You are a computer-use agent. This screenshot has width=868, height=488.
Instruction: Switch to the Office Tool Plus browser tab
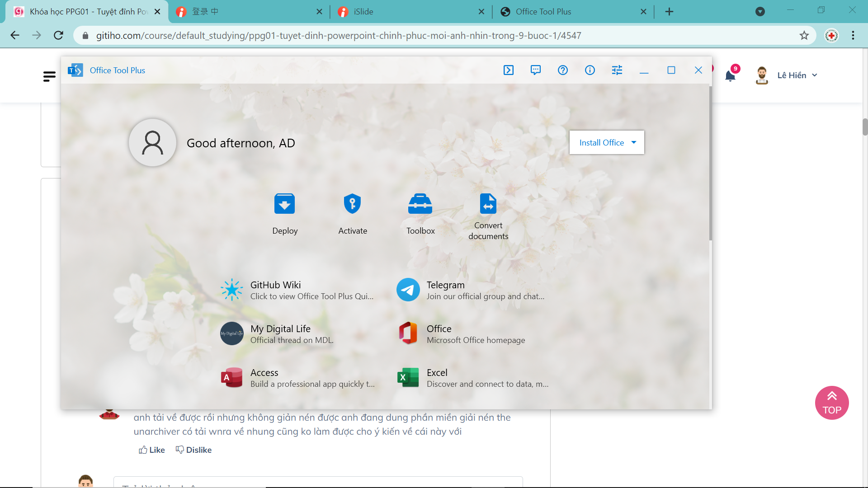[x=573, y=12]
